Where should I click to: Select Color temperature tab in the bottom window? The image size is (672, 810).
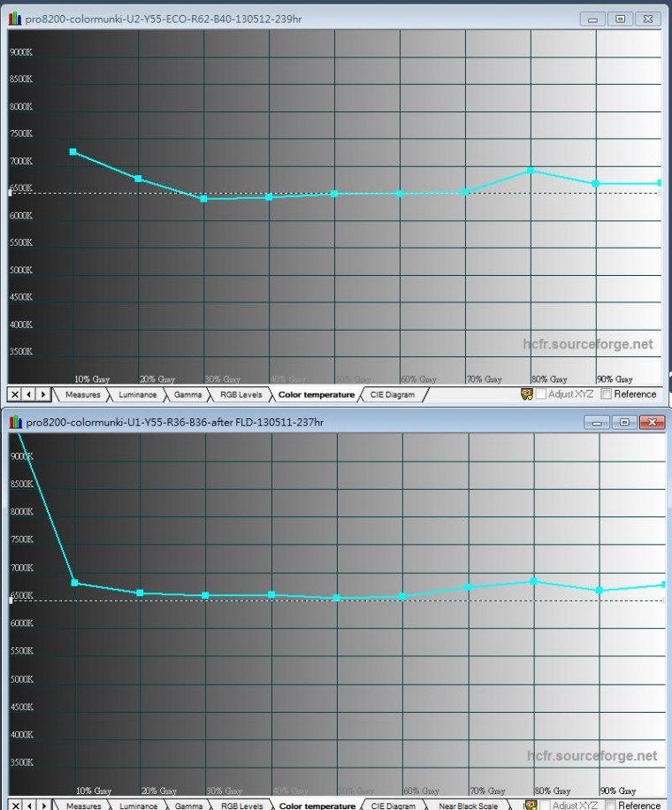click(317, 806)
